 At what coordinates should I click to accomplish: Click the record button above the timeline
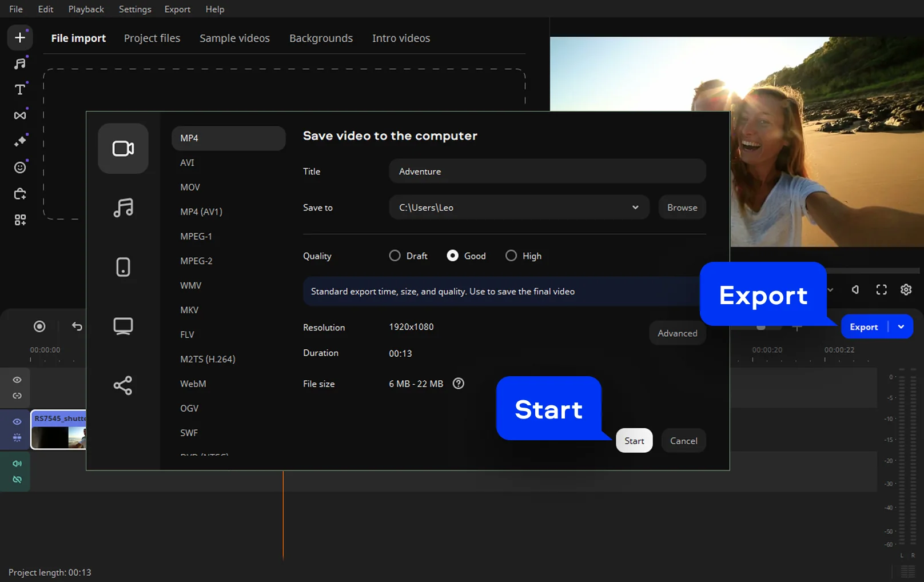coord(39,326)
